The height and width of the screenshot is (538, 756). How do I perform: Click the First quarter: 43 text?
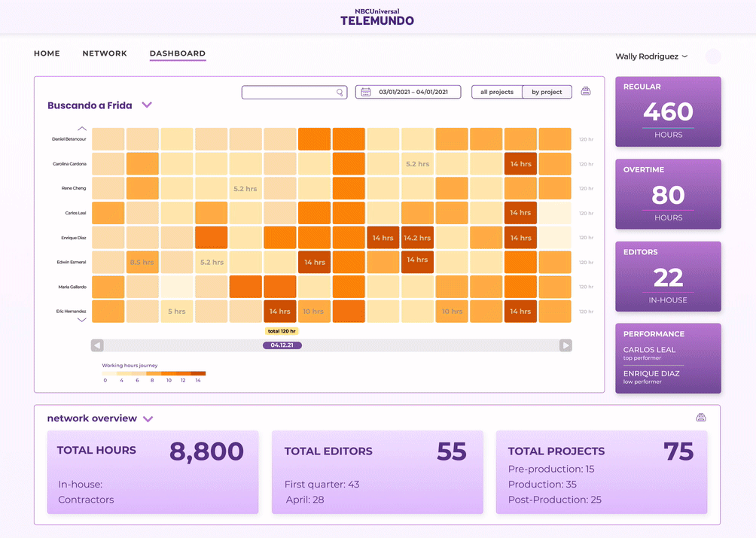[322, 484]
